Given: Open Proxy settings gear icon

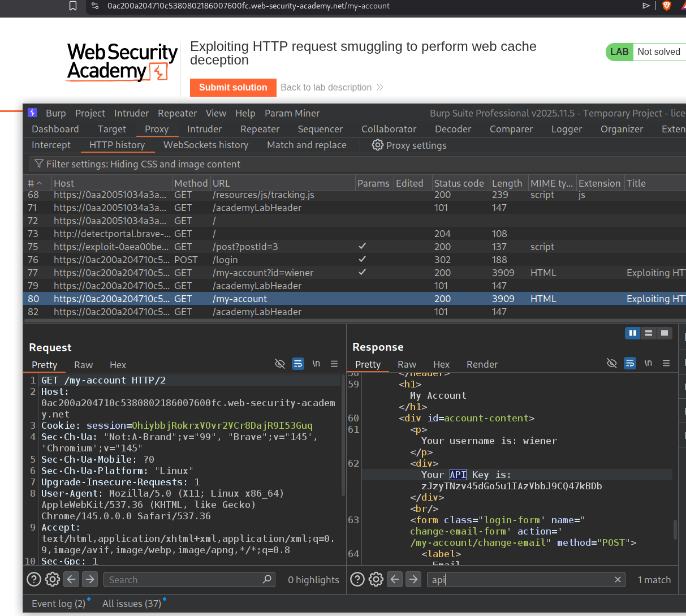Looking at the screenshot, I should pyautogui.click(x=377, y=145).
